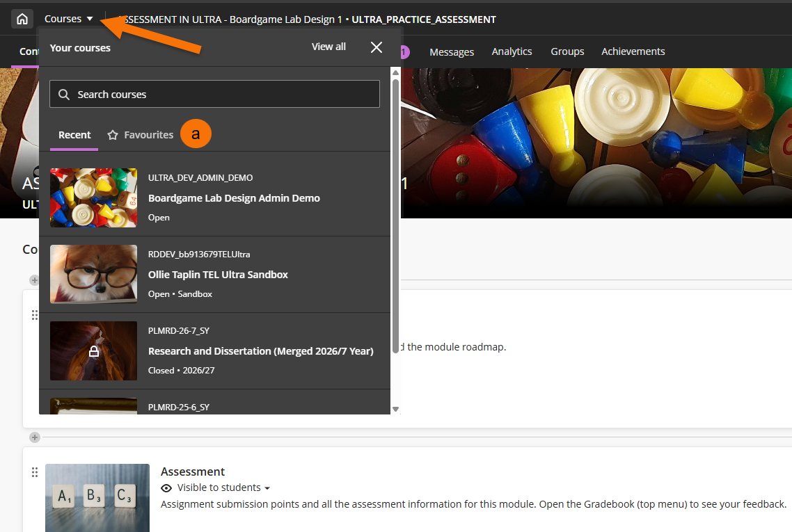The image size is (792, 532).
Task: Expand the Courses dropdown menu
Action: tap(69, 19)
